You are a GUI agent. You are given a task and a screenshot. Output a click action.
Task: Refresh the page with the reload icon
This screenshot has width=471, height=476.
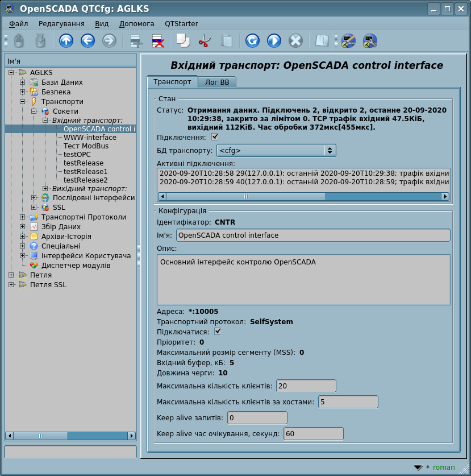pyautogui.click(x=252, y=41)
